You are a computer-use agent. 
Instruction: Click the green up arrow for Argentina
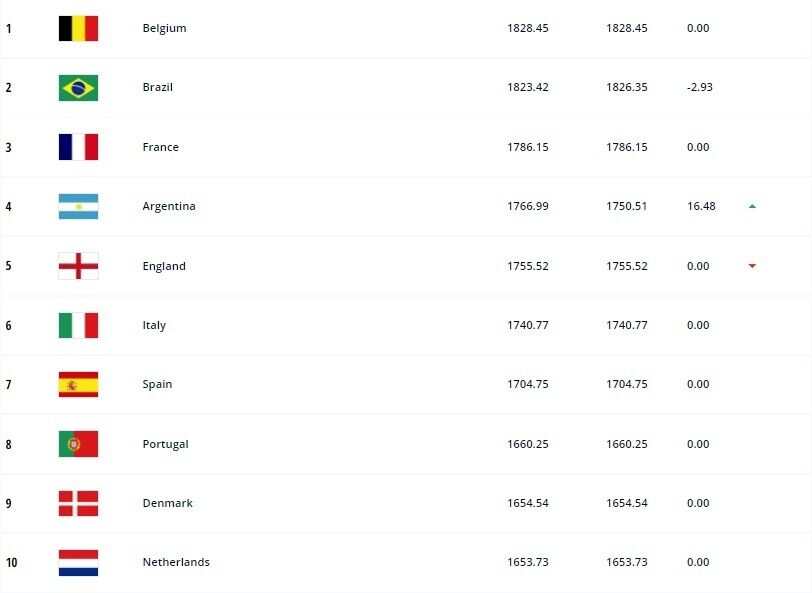[752, 206]
